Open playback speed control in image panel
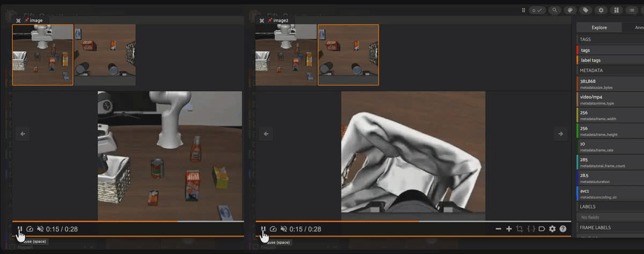644x254 pixels. 30,229
